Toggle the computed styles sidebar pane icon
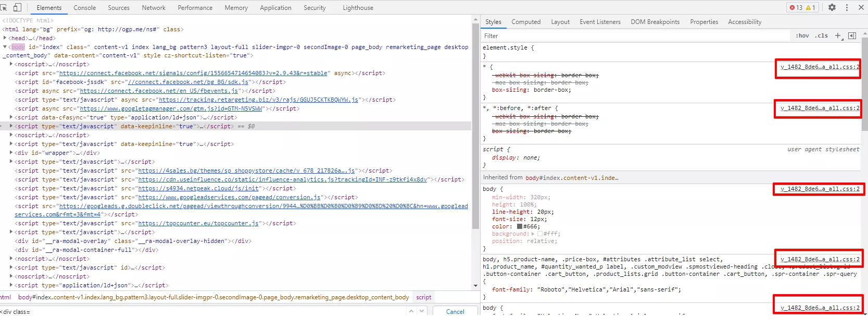 point(852,36)
